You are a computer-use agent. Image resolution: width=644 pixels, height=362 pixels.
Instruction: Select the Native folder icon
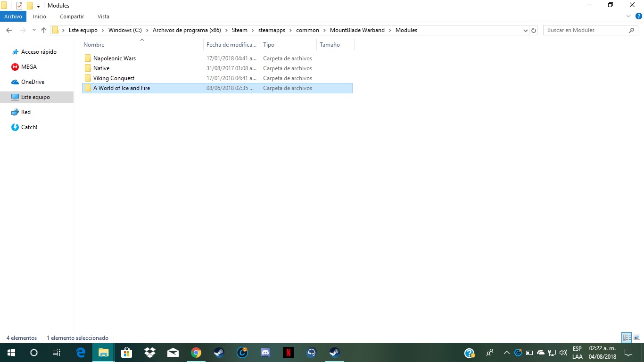88,68
